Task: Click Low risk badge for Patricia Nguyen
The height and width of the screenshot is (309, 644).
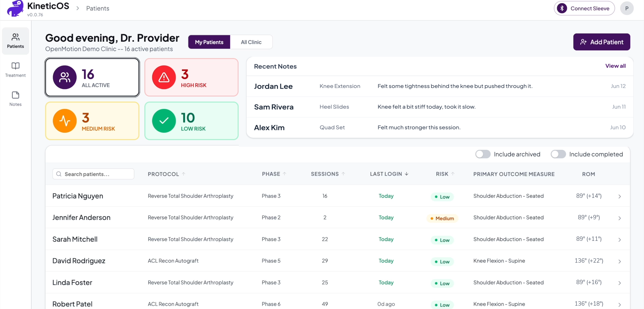Action: pyautogui.click(x=442, y=197)
